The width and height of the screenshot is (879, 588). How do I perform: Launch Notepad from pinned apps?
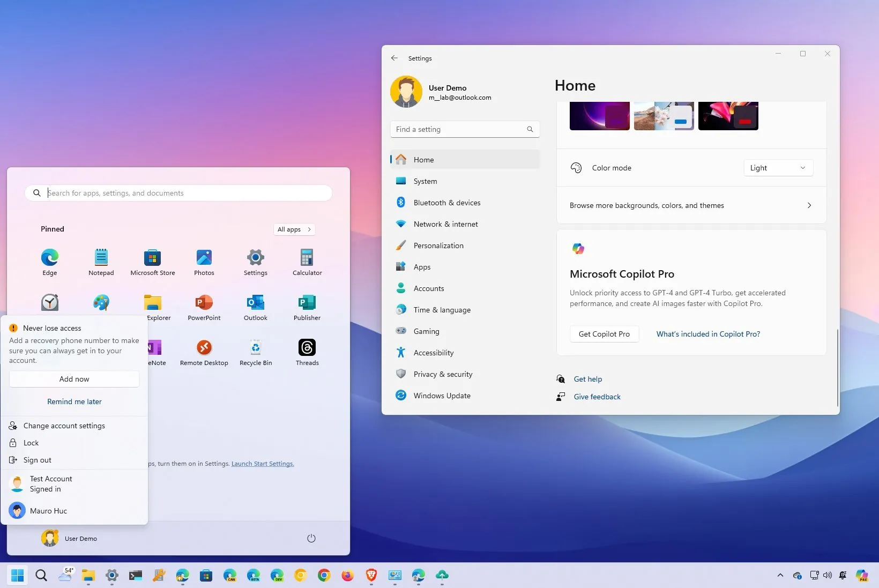pyautogui.click(x=101, y=262)
